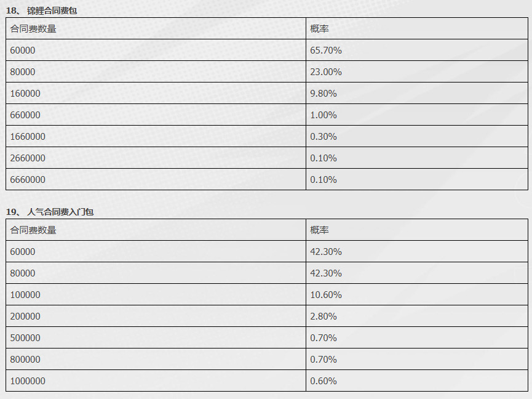Click the 0.60% probability cell
The height and width of the screenshot is (399, 532).
click(x=416, y=381)
